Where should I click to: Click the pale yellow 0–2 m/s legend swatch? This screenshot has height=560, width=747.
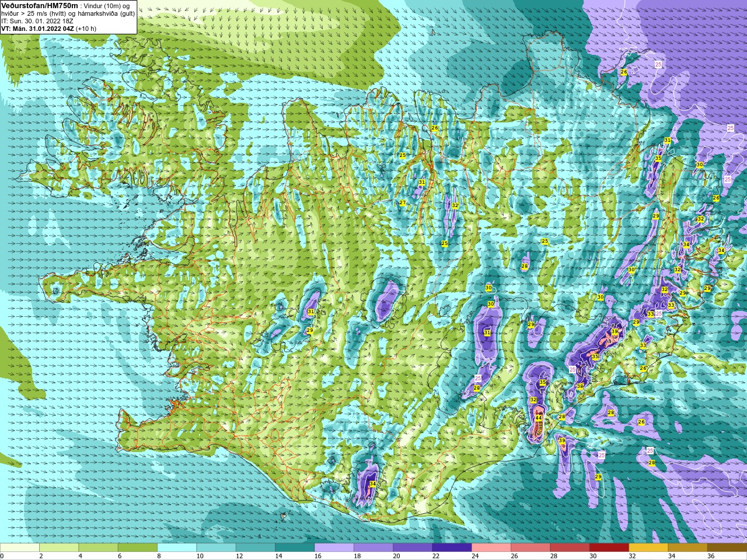20,548
